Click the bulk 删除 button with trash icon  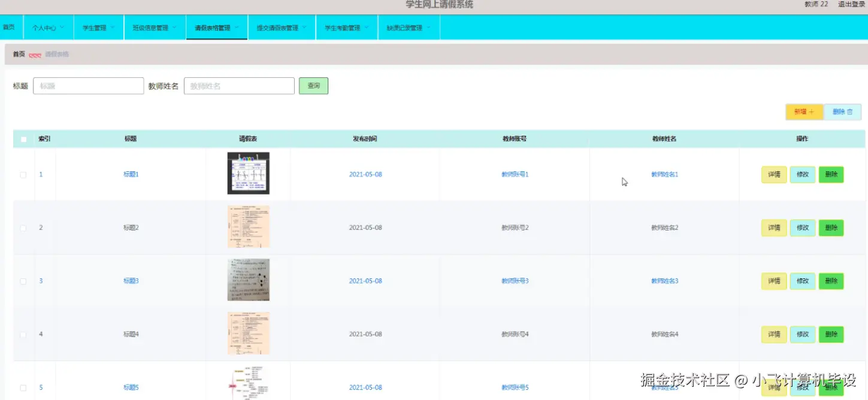pyautogui.click(x=842, y=112)
